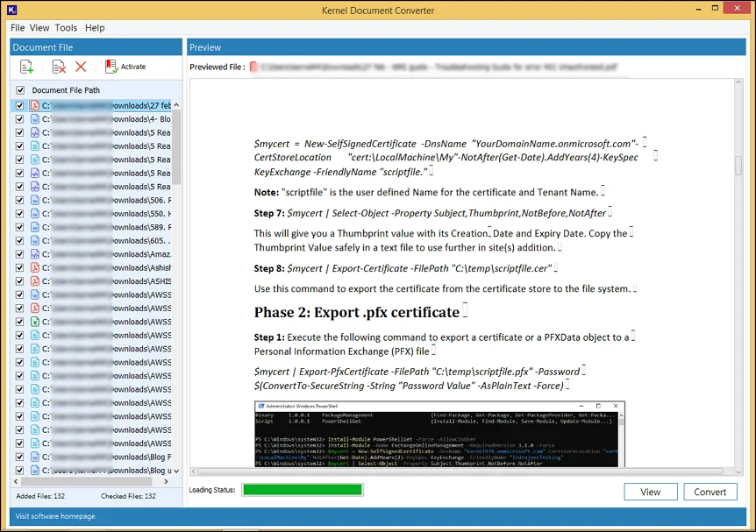Click the Activate label in the toolbar

133,67
